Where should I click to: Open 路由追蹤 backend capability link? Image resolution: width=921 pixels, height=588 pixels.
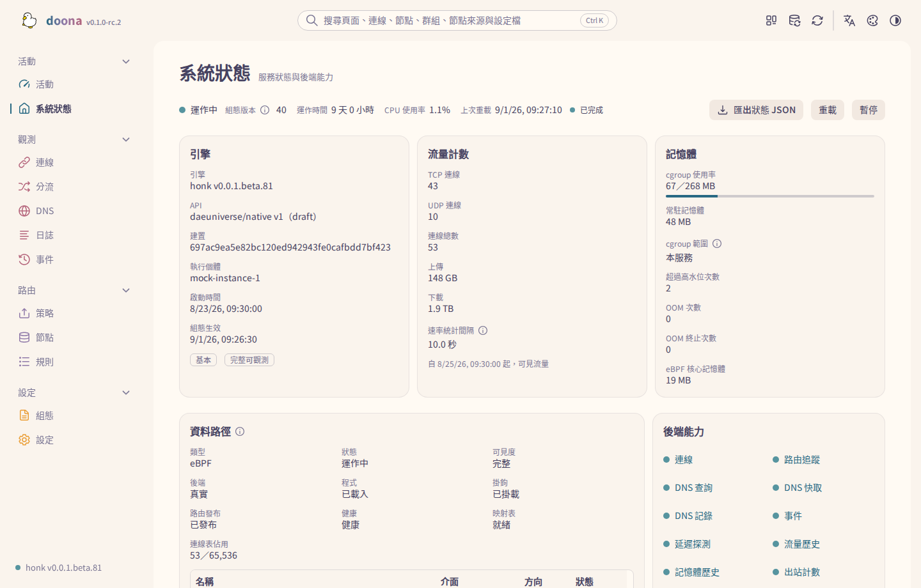pos(802,460)
